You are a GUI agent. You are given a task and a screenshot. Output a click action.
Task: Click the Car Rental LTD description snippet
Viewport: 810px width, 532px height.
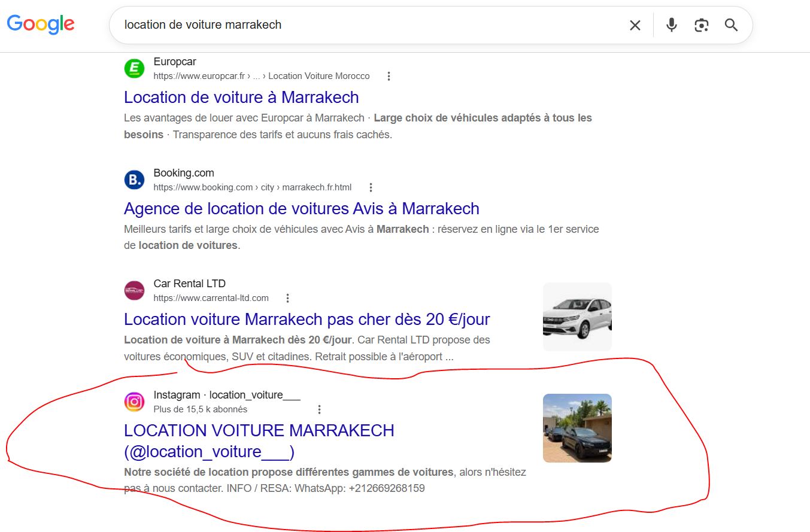click(307, 348)
